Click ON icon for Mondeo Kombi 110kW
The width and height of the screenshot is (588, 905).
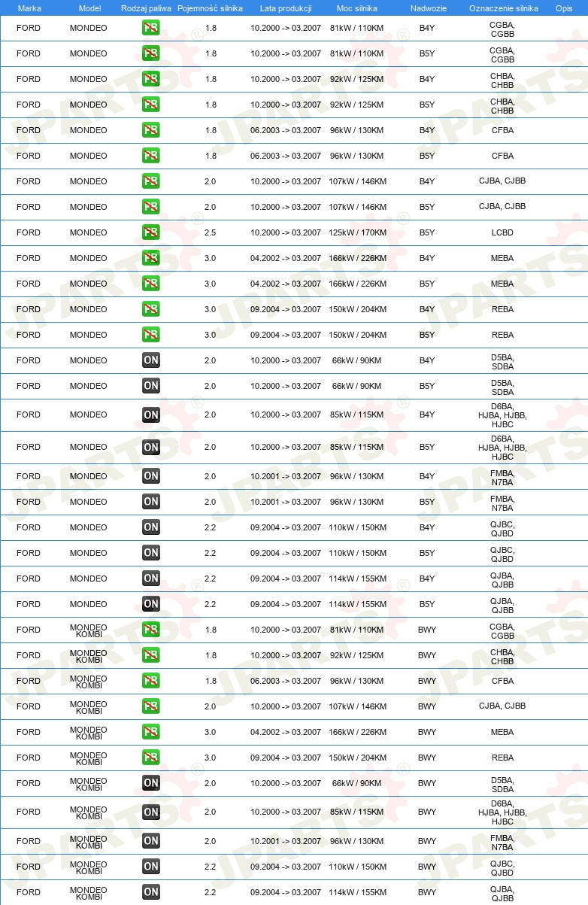tap(151, 867)
